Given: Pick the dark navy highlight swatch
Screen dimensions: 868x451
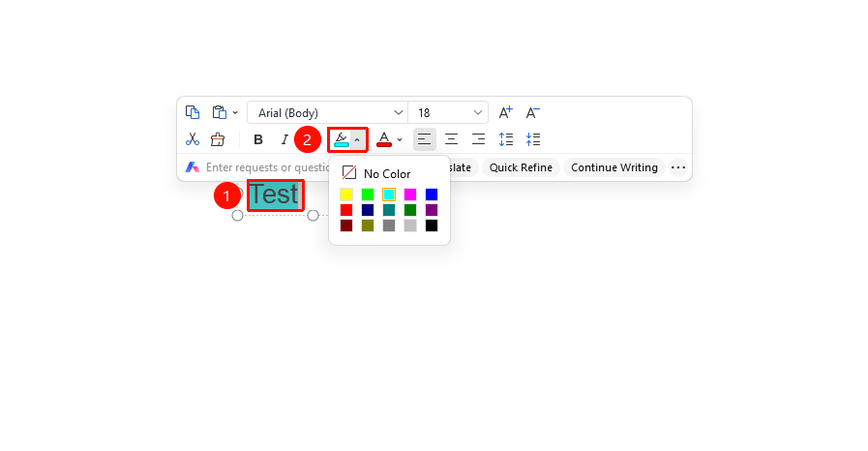Looking at the screenshot, I should (368, 210).
